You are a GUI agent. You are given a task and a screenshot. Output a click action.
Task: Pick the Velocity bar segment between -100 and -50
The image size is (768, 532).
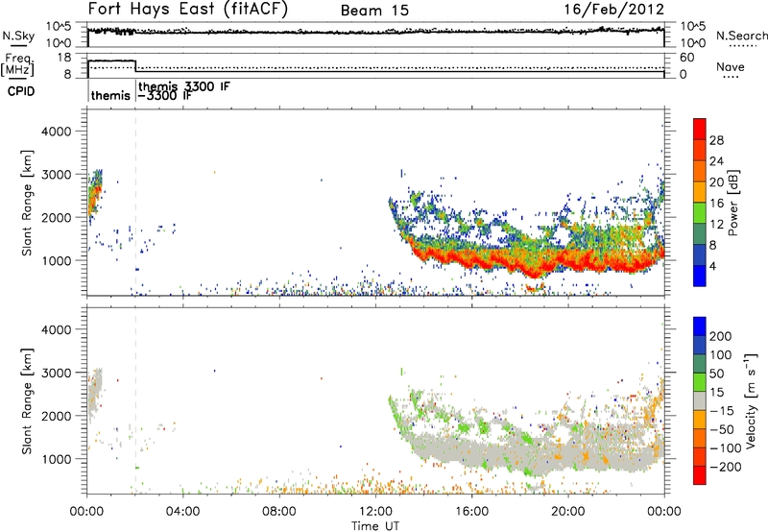pyautogui.click(x=700, y=438)
